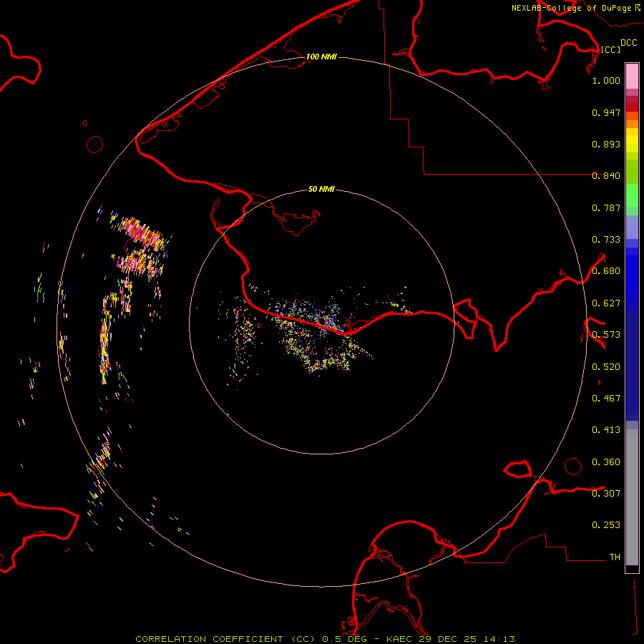Click the 0.573 scale value
This screenshot has width=644, height=644.
[606, 335]
